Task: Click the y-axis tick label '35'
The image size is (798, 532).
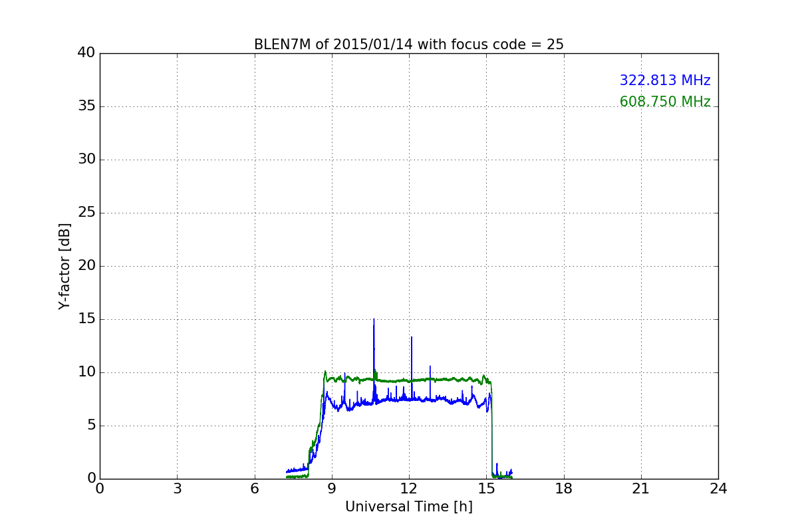Action: click(86, 106)
